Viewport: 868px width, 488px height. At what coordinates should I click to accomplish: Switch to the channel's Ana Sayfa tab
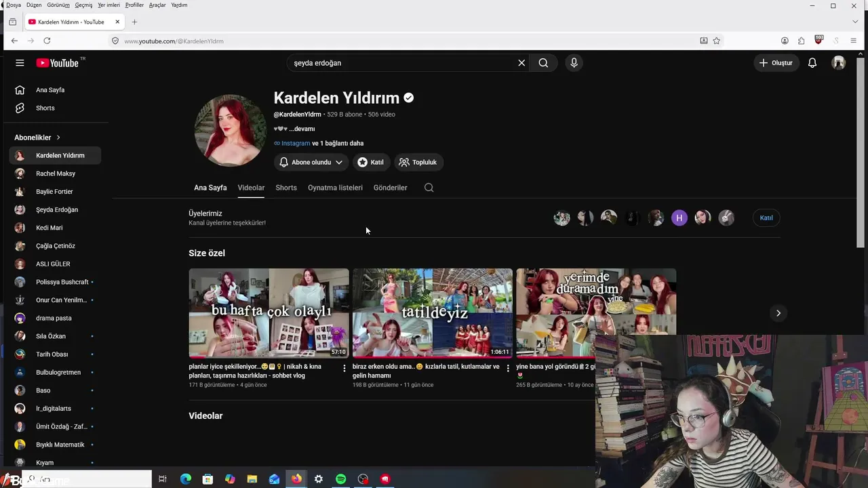210,188
